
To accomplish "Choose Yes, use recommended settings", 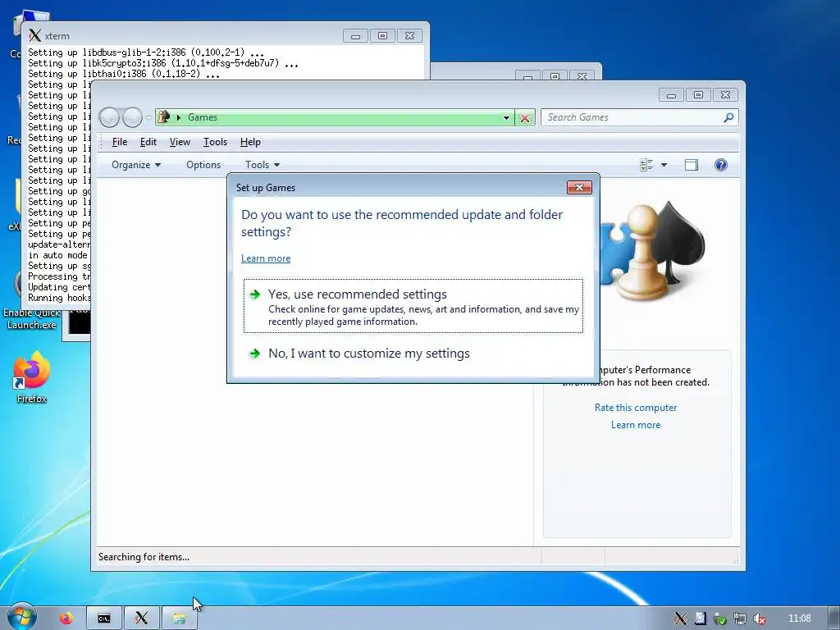I will pyautogui.click(x=413, y=306).
